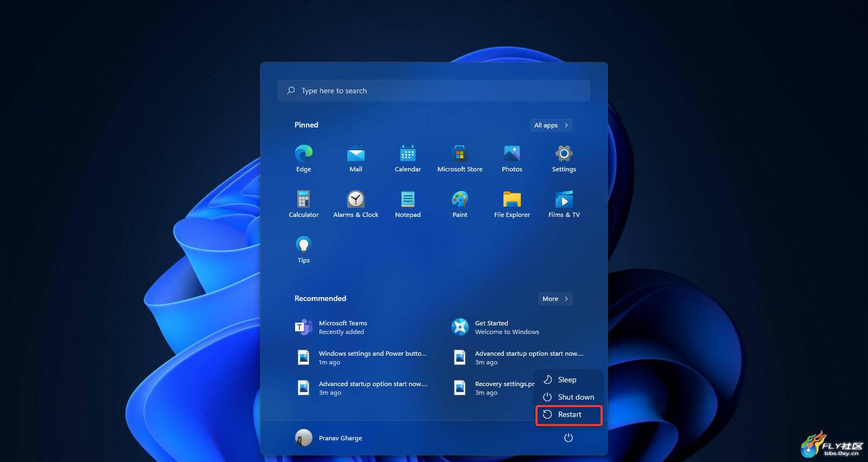Screen dimensions: 868x462
Task: Open File Explorer from pinned apps
Action: point(512,204)
